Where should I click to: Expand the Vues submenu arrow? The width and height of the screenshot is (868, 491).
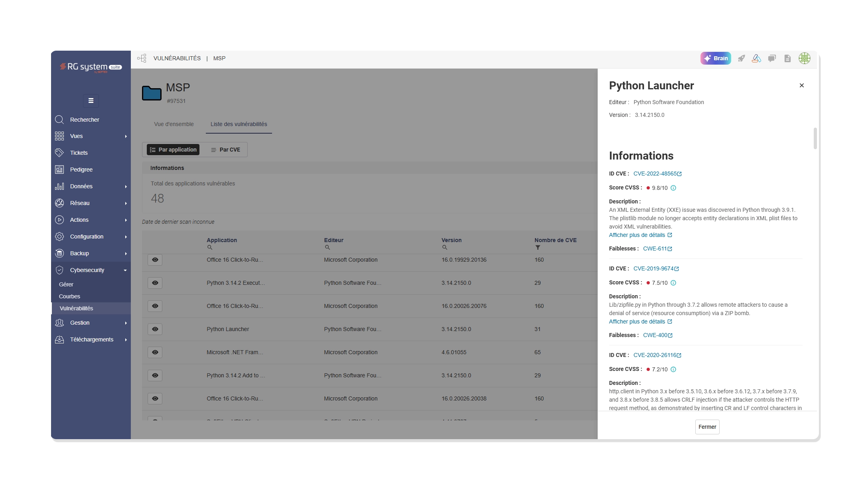coord(126,136)
